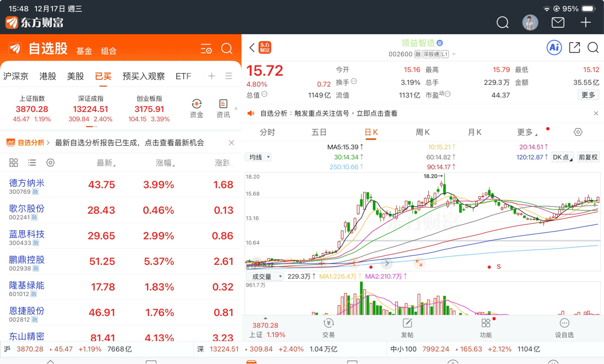The height and width of the screenshot is (364, 604).
Task: Switch chart to 月K view
Action: click(475, 132)
